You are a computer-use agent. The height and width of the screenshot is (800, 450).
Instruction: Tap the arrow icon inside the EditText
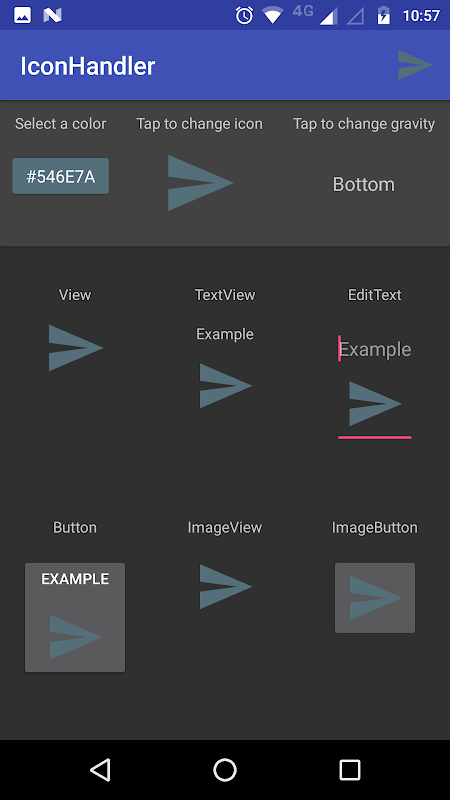click(375, 404)
